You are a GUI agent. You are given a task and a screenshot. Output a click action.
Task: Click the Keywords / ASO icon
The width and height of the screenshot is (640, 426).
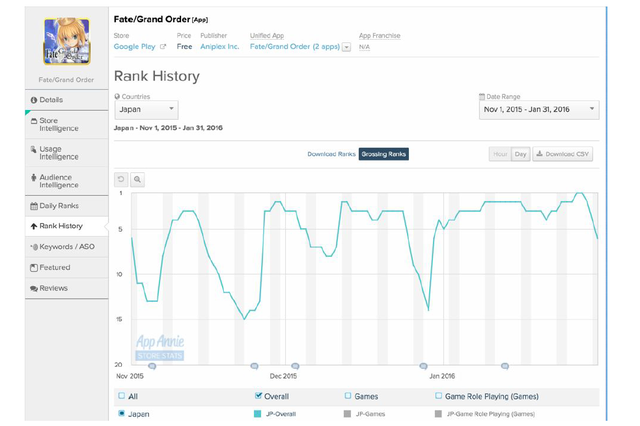[x=34, y=247]
